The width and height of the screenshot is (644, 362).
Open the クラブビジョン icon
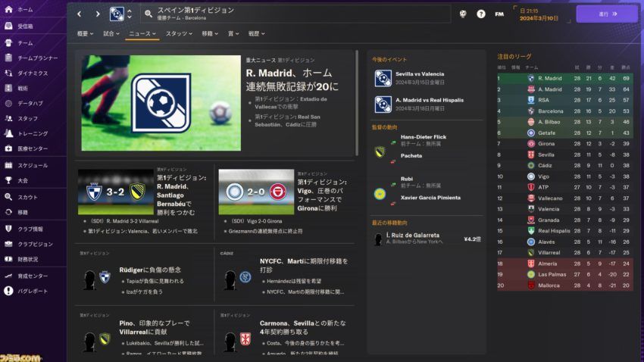pos(8,244)
